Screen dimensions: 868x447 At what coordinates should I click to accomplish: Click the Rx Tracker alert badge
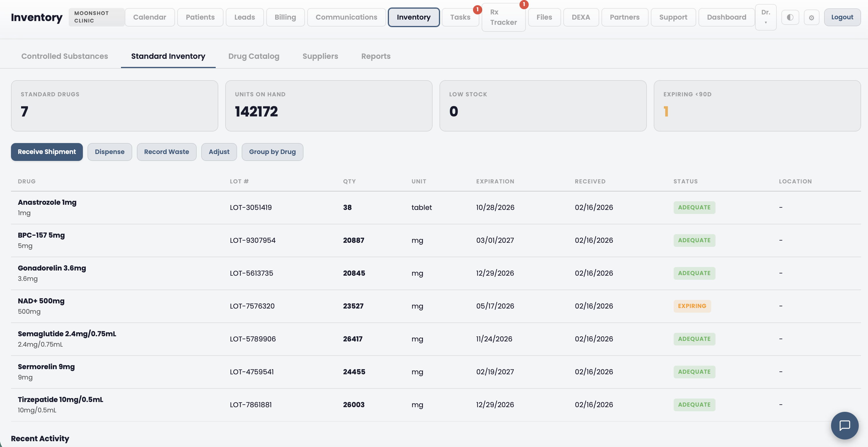click(524, 5)
